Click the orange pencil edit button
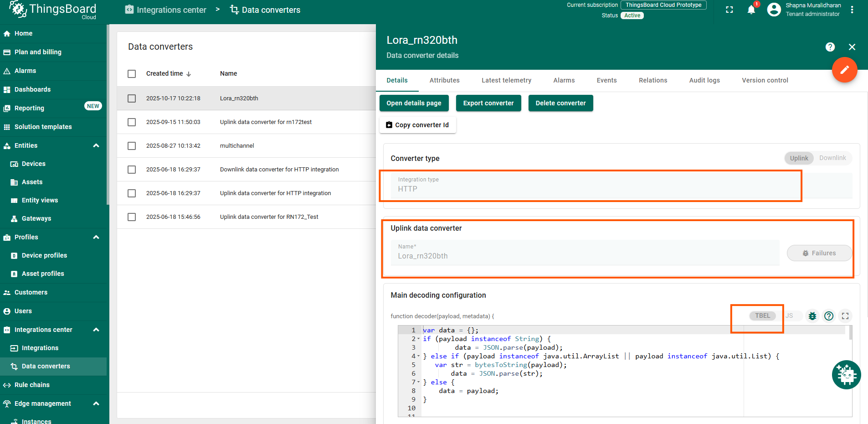This screenshot has height=424, width=868. point(844,70)
